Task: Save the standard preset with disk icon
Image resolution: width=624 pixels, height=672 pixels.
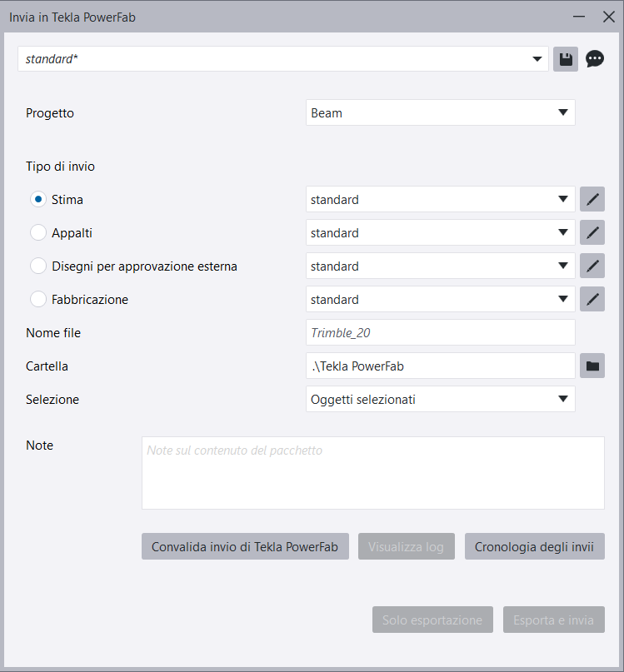Action: coord(566,59)
